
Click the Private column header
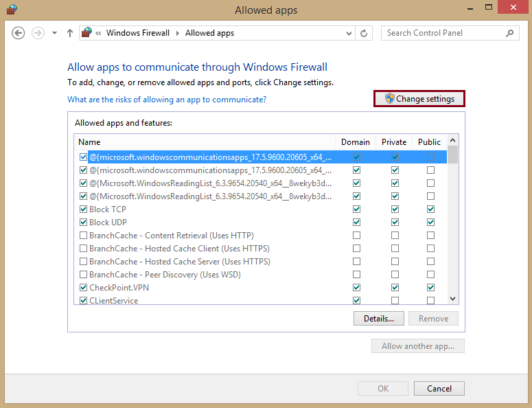393,142
